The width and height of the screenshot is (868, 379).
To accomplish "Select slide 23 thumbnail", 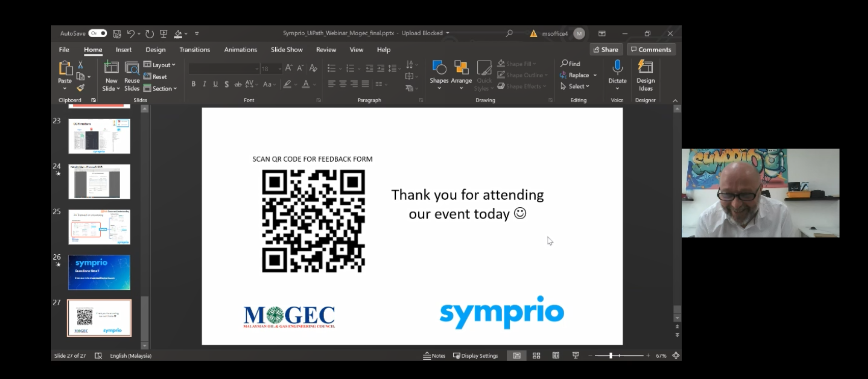I will pyautogui.click(x=99, y=136).
